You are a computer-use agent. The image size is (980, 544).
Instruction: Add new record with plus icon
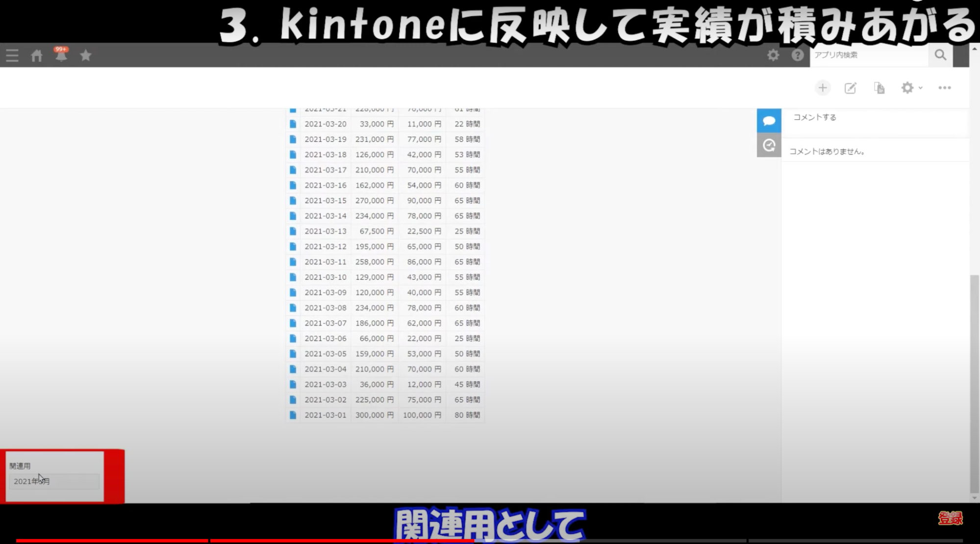click(x=823, y=88)
